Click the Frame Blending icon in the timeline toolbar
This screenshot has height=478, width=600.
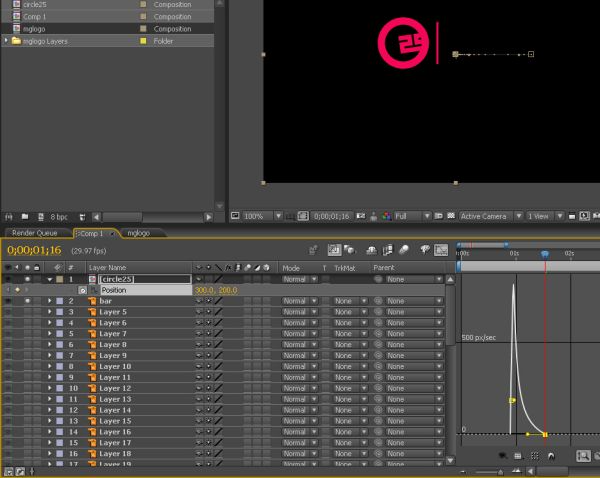tap(388, 250)
